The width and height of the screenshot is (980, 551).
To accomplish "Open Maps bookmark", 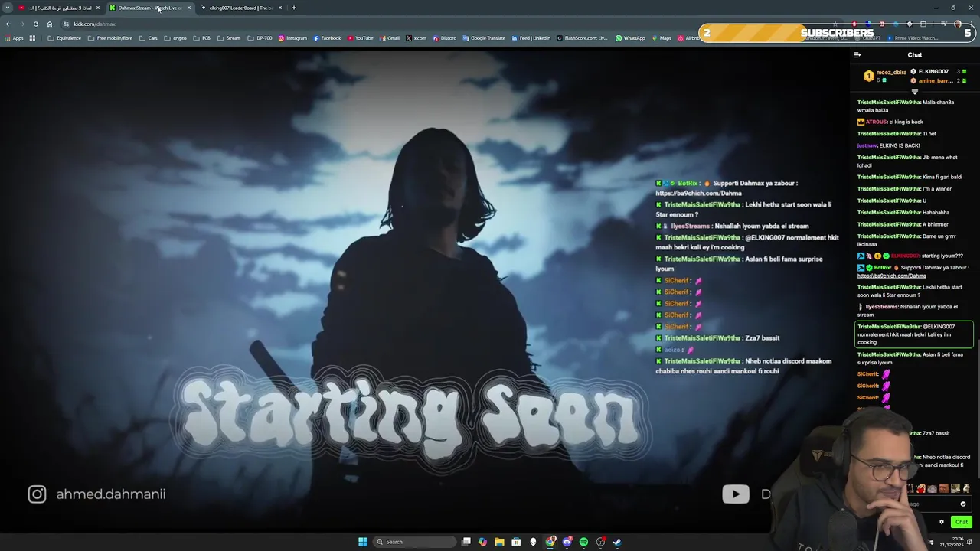I will pos(661,38).
